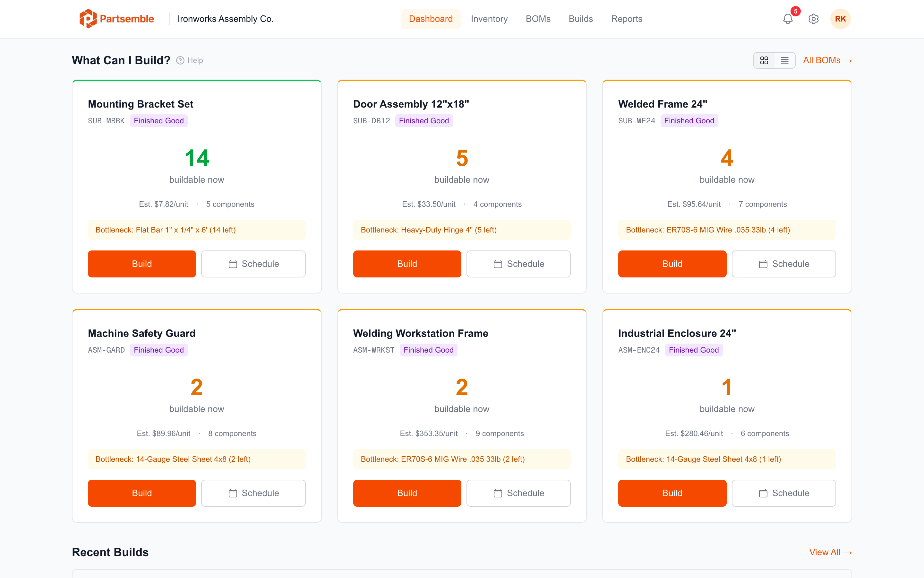
Task: Click Flat Bar bottleneck notice
Action: 197,230
